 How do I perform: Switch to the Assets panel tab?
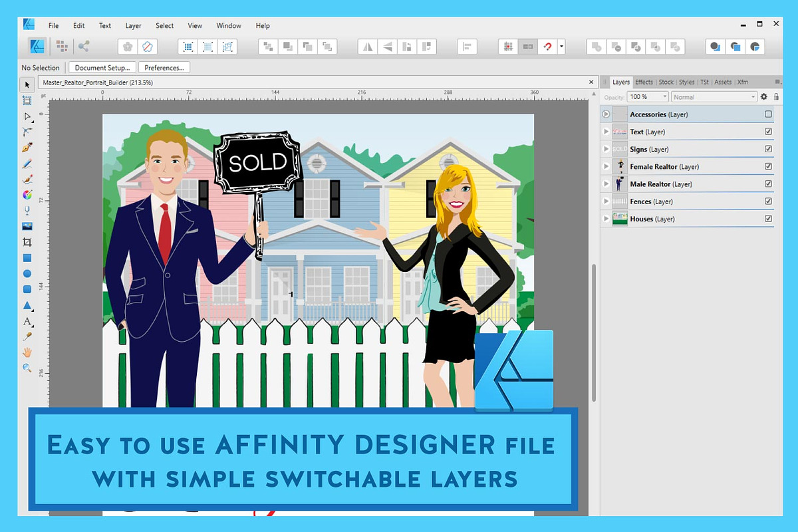pyautogui.click(x=723, y=82)
